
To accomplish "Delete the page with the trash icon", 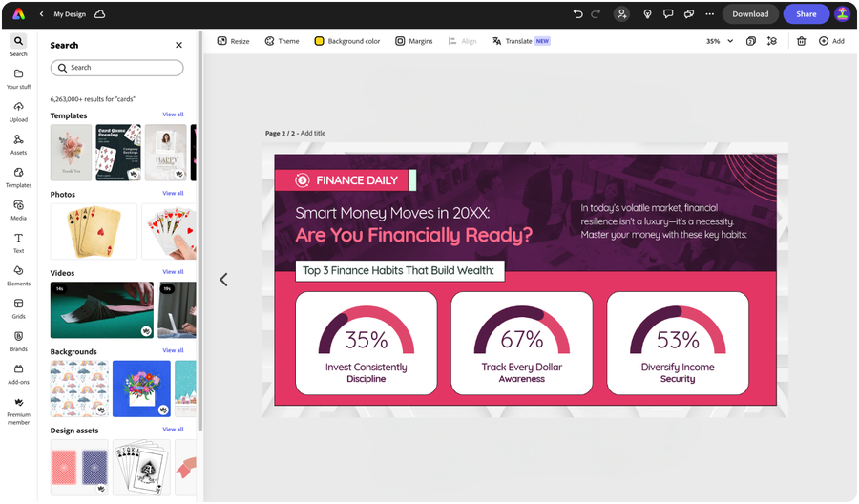I will pyautogui.click(x=801, y=41).
